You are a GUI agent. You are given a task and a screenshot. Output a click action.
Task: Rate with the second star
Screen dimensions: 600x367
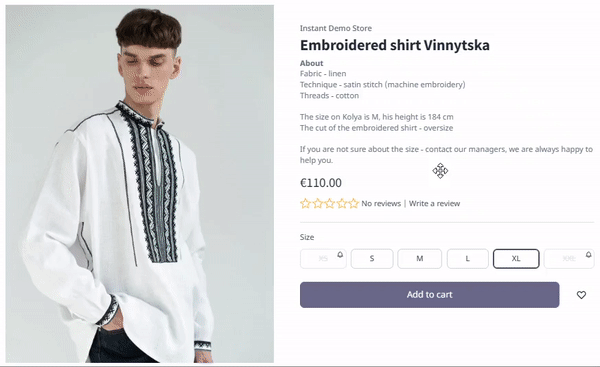318,203
